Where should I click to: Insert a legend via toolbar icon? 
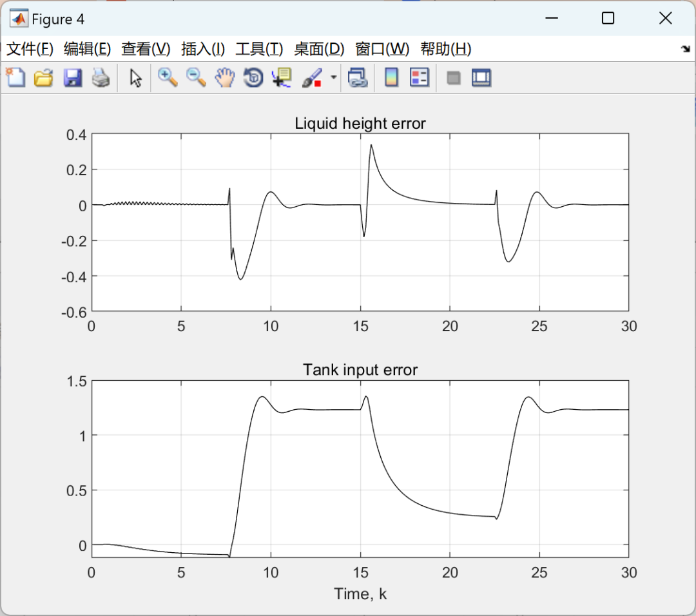tap(420, 78)
